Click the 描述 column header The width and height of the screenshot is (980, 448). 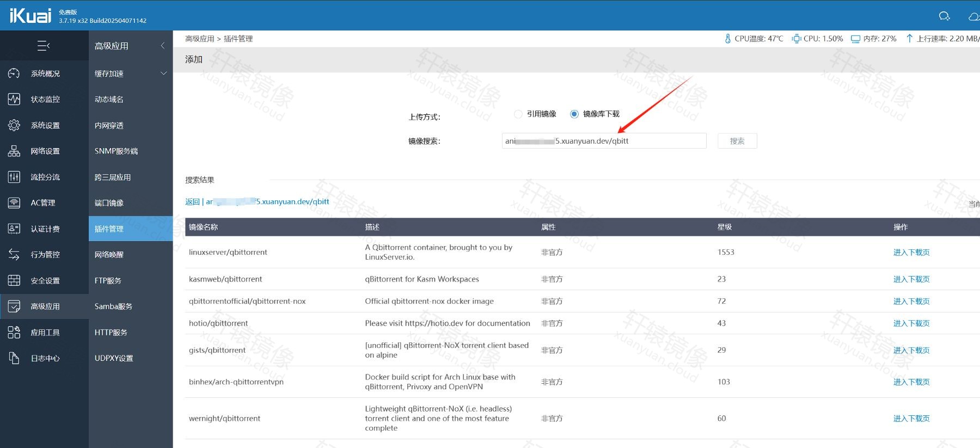pyautogui.click(x=372, y=227)
